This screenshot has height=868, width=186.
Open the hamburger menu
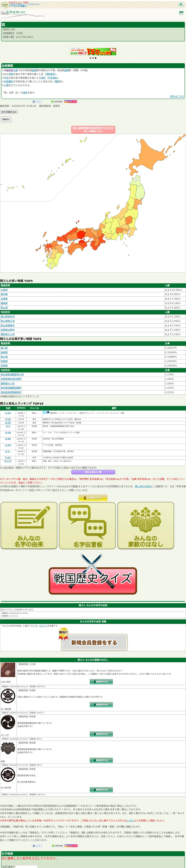click(x=181, y=13)
